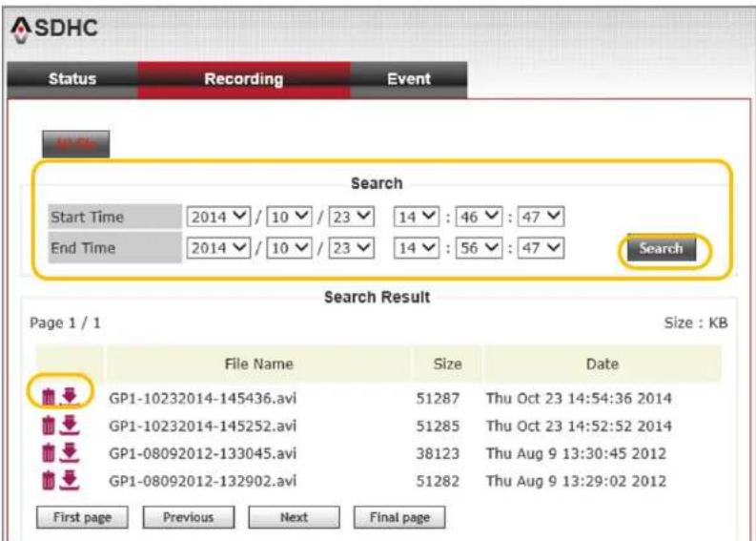The height and width of the screenshot is (541, 756).
Task: Click the Start Time label
Action: tap(88, 218)
